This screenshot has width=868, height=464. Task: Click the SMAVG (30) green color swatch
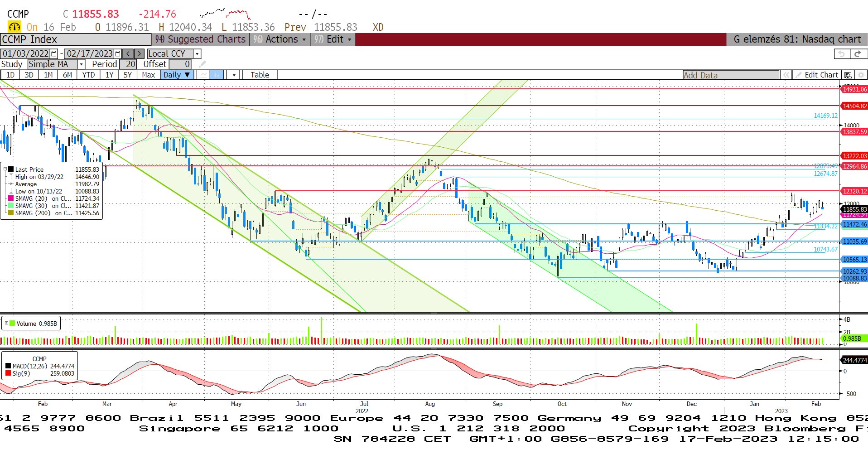(11, 205)
